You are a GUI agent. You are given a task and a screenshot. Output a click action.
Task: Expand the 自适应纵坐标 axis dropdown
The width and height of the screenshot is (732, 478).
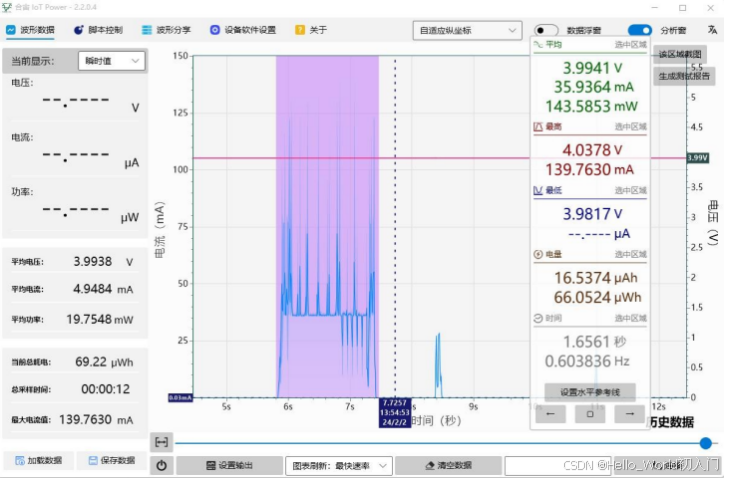click(467, 30)
